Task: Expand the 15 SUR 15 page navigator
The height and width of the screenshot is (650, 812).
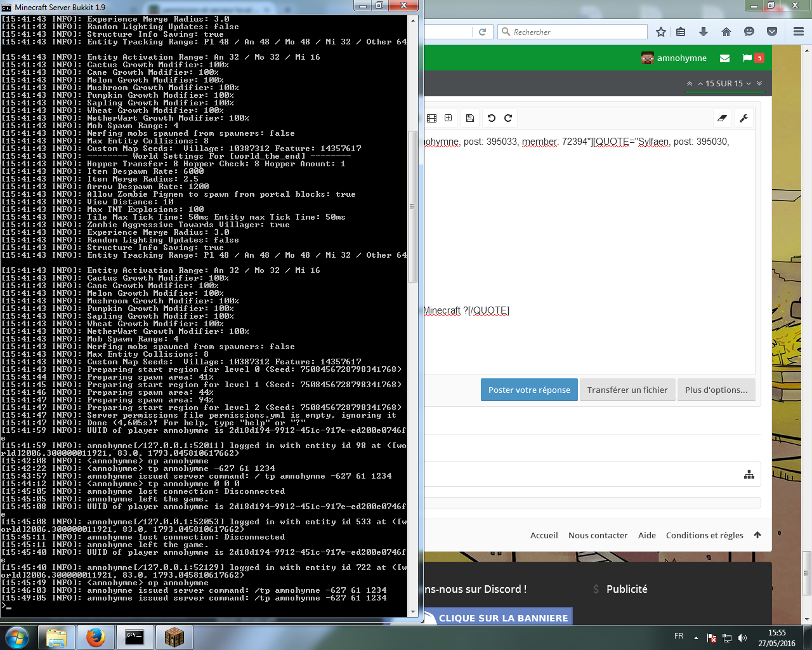Action: coord(724,84)
